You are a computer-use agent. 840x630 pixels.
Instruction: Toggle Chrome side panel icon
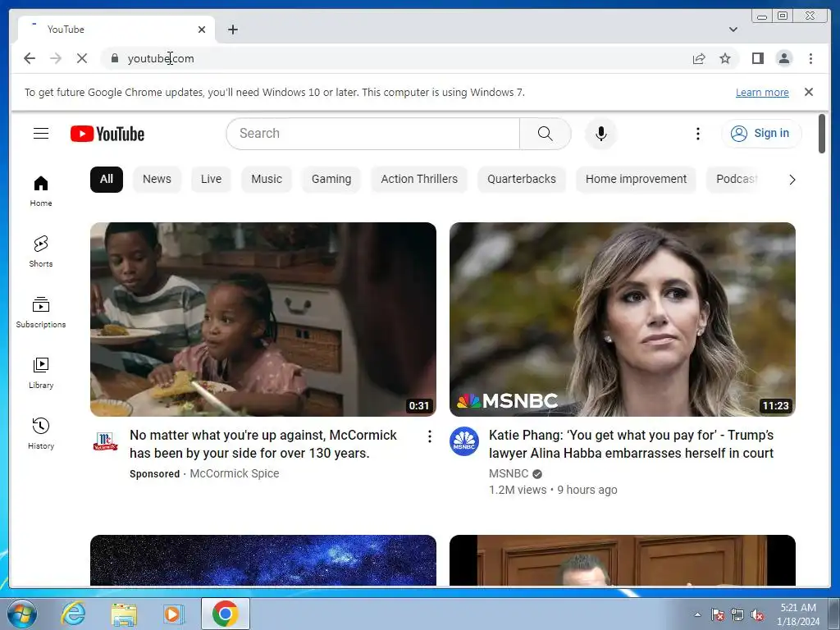pos(757,58)
